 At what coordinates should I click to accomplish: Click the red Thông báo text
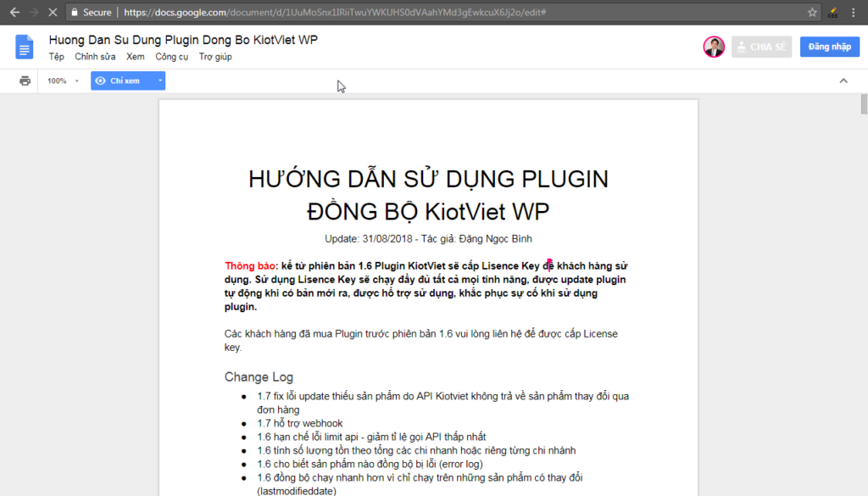251,265
